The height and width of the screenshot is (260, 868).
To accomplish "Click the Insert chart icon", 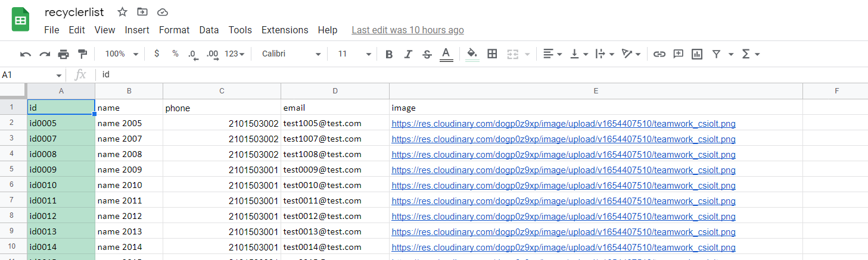I will pos(697,54).
